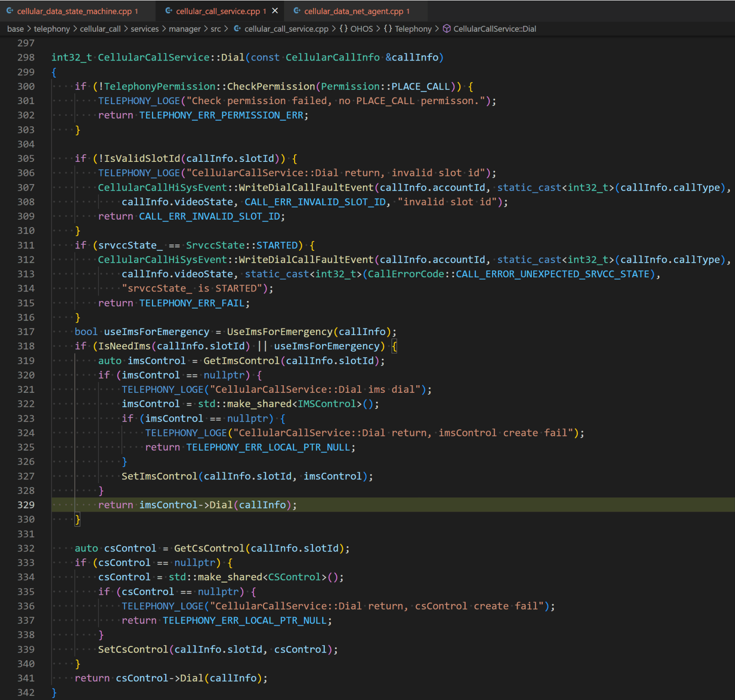Click 'CellularCallService::Dial' in function signature

(171, 57)
